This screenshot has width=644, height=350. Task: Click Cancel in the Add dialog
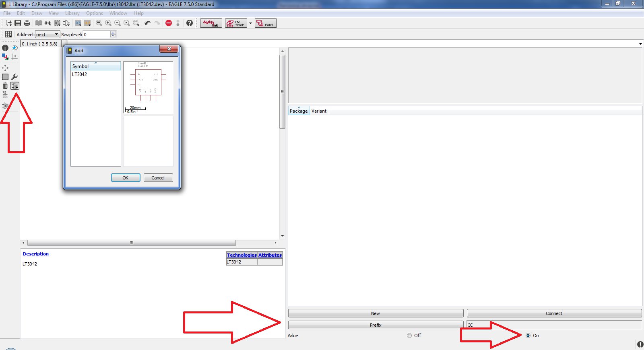point(158,178)
